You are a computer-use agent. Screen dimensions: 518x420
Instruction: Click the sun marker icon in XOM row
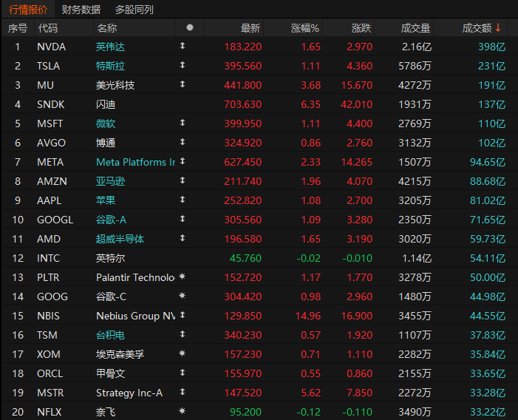(182, 353)
